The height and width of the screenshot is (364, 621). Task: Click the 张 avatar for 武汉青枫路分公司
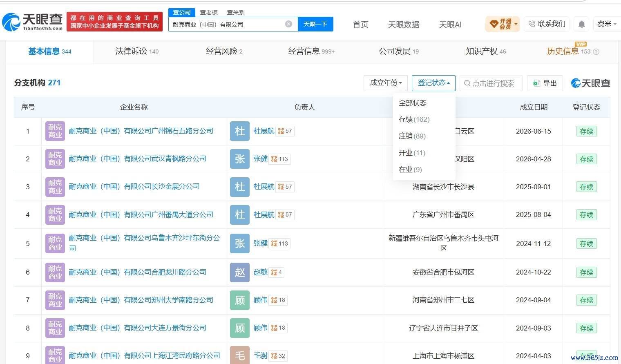click(x=240, y=159)
